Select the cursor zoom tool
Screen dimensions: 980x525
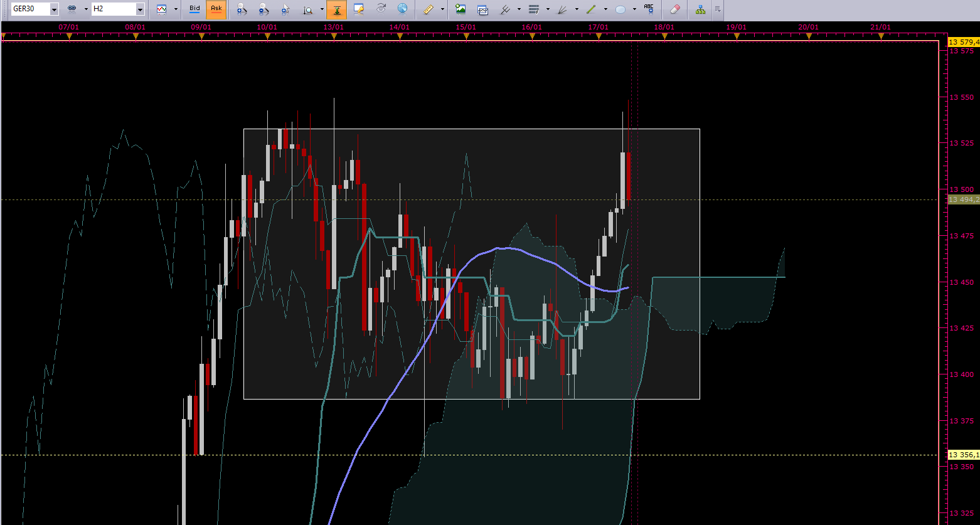coord(285,9)
